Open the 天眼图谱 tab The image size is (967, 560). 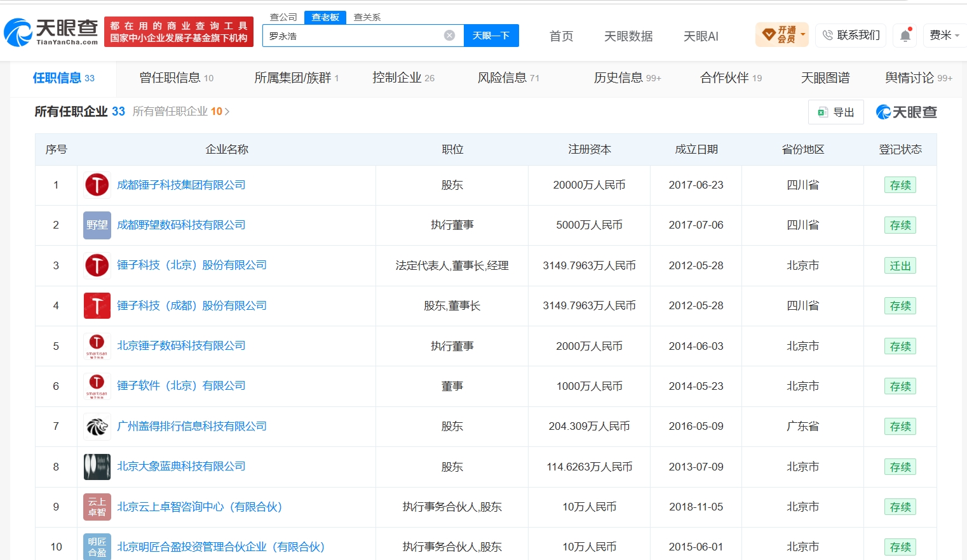click(x=825, y=78)
